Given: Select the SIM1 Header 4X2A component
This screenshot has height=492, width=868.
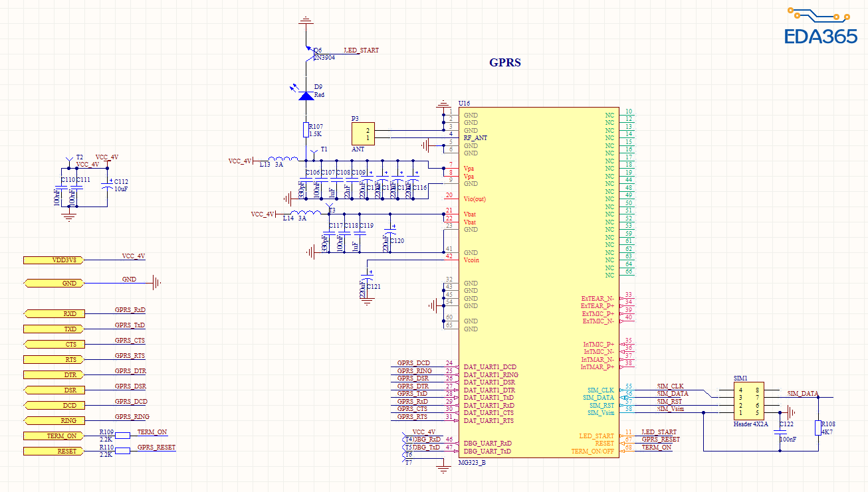Looking at the screenshot, I should click(x=748, y=401).
